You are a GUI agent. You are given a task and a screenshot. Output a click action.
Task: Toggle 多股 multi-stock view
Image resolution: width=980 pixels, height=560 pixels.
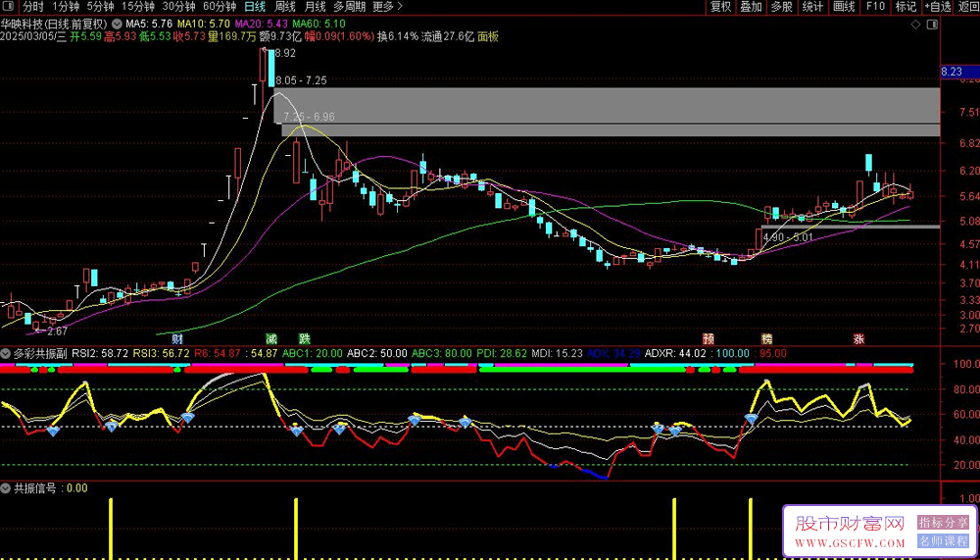(781, 7)
